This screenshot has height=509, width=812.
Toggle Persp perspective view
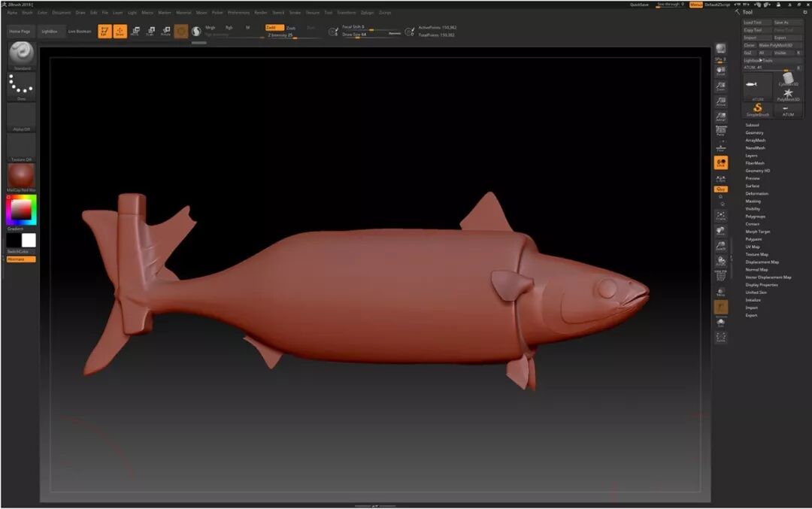point(720,132)
